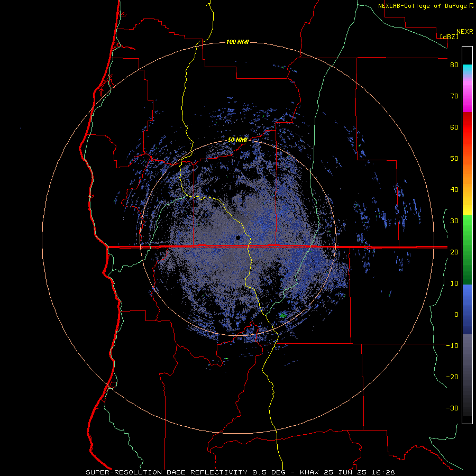Click the 16:28 time stamp in caption
This screenshot has height=476, width=476.
pos(385,472)
